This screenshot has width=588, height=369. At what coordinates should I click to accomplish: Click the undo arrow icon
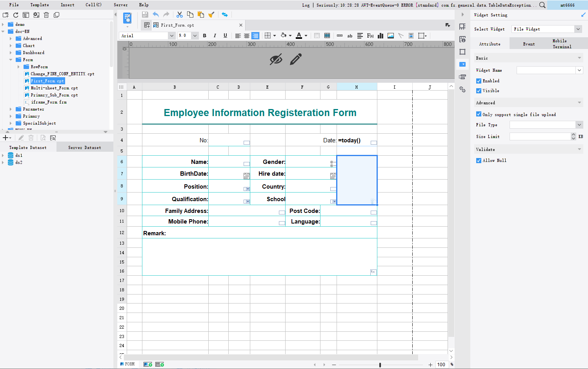pos(155,15)
